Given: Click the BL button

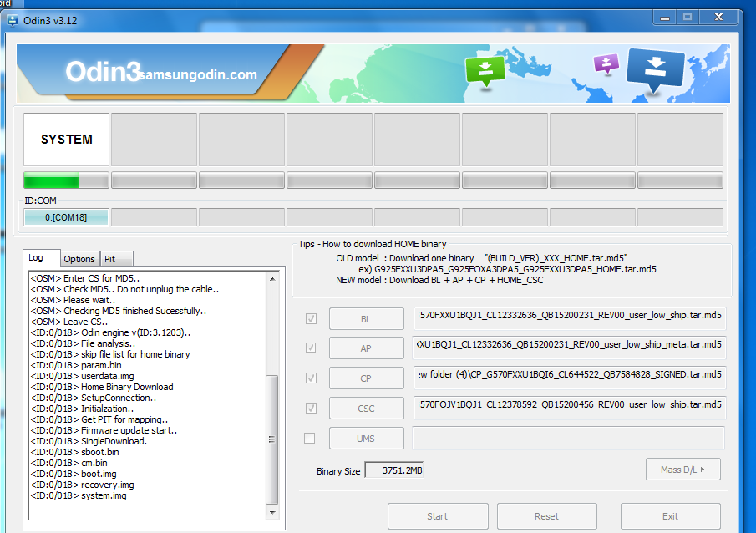Looking at the screenshot, I should coord(367,319).
